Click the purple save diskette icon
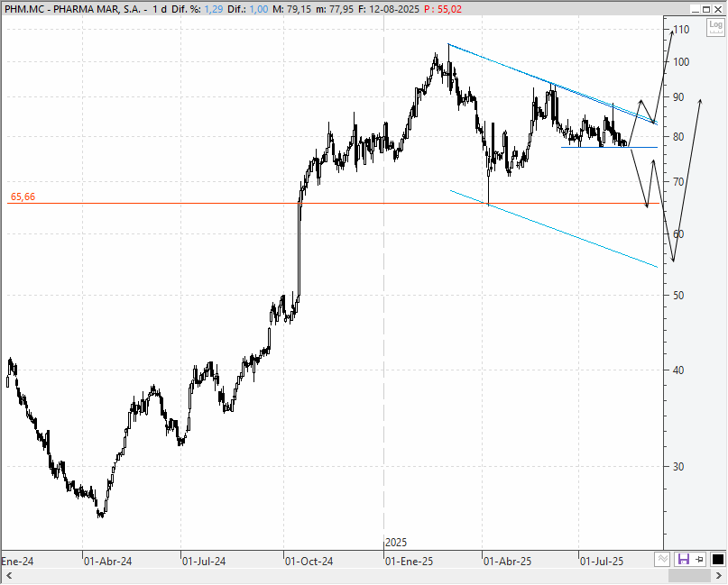The width and height of the screenshot is (728, 585). point(684,559)
